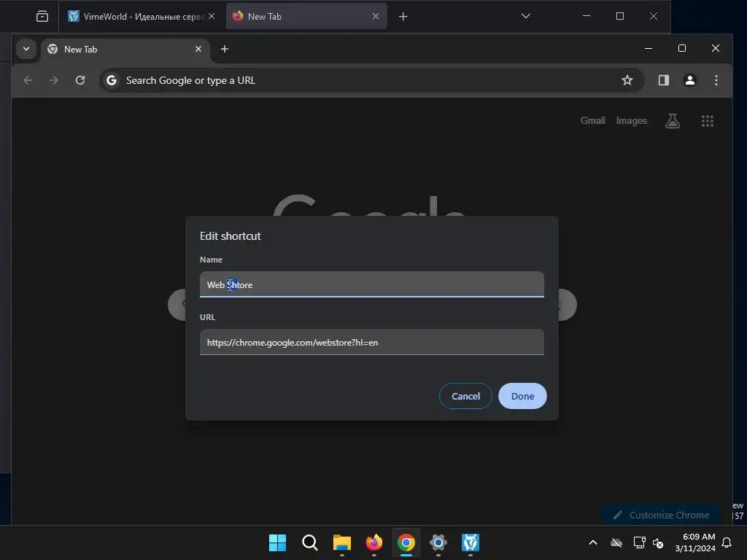Open the gear app on taskbar
Screen dimensions: 747x560
click(x=438, y=542)
